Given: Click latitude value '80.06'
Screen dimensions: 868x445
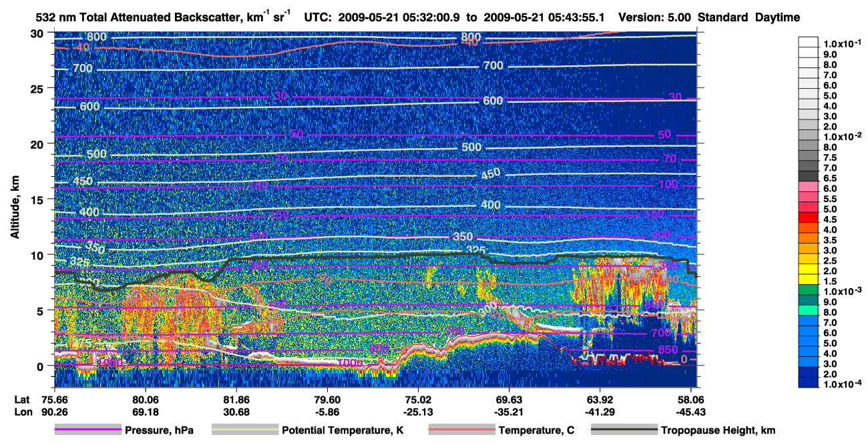Looking at the screenshot, I should pos(145,399).
